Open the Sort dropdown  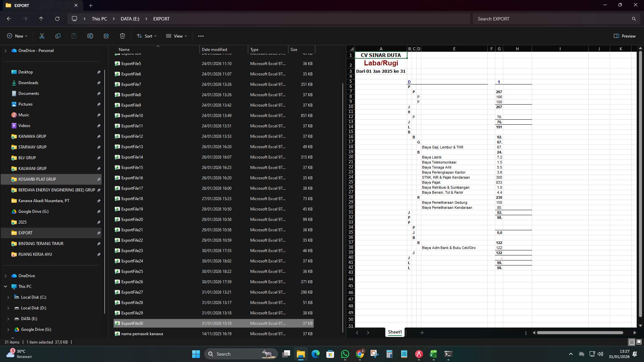(x=147, y=36)
